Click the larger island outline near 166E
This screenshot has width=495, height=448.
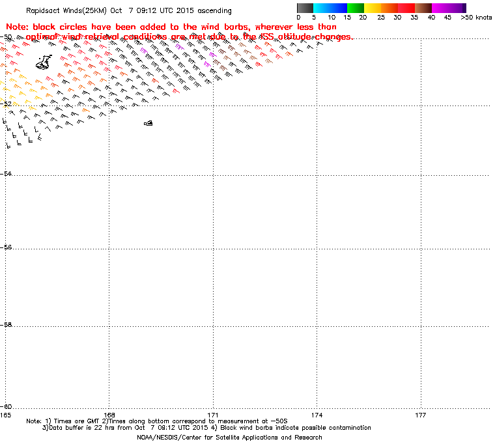[44, 63]
